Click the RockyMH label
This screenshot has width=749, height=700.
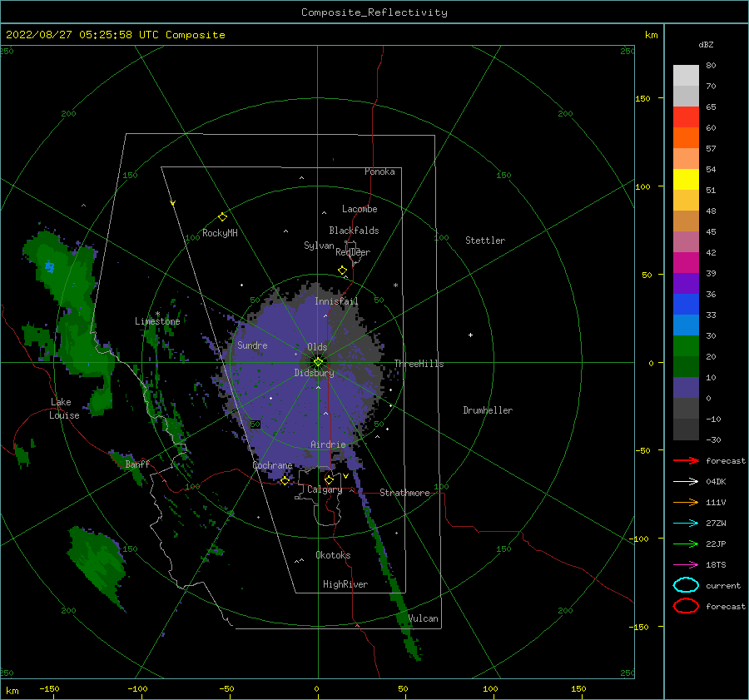220,233
